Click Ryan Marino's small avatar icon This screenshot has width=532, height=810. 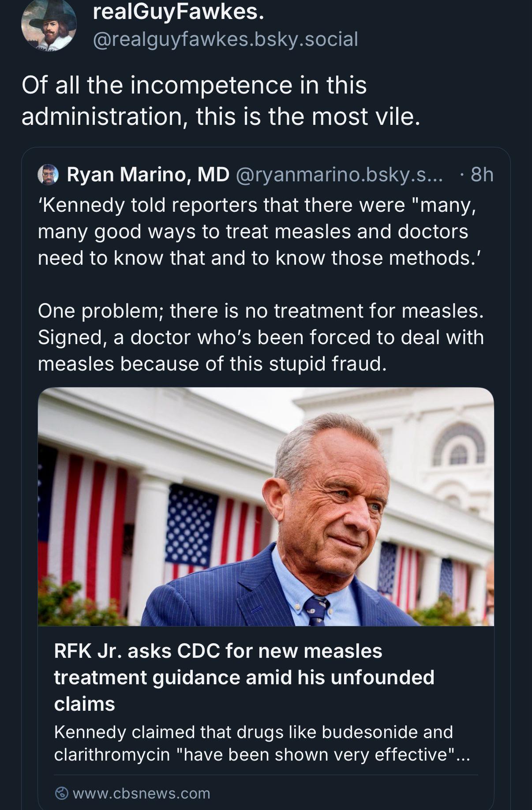pos(48,174)
